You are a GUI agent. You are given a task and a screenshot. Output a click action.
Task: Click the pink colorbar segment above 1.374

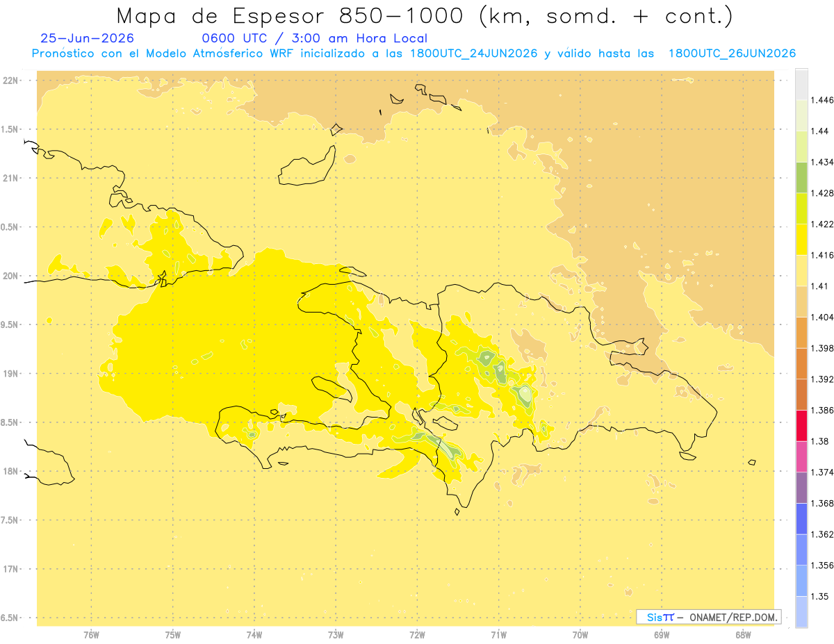(x=801, y=456)
